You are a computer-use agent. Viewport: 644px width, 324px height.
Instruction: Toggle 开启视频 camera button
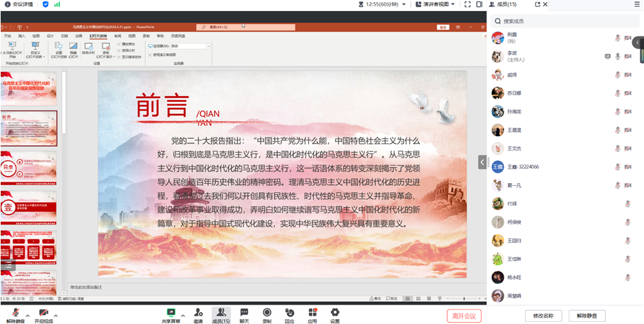[44, 313]
